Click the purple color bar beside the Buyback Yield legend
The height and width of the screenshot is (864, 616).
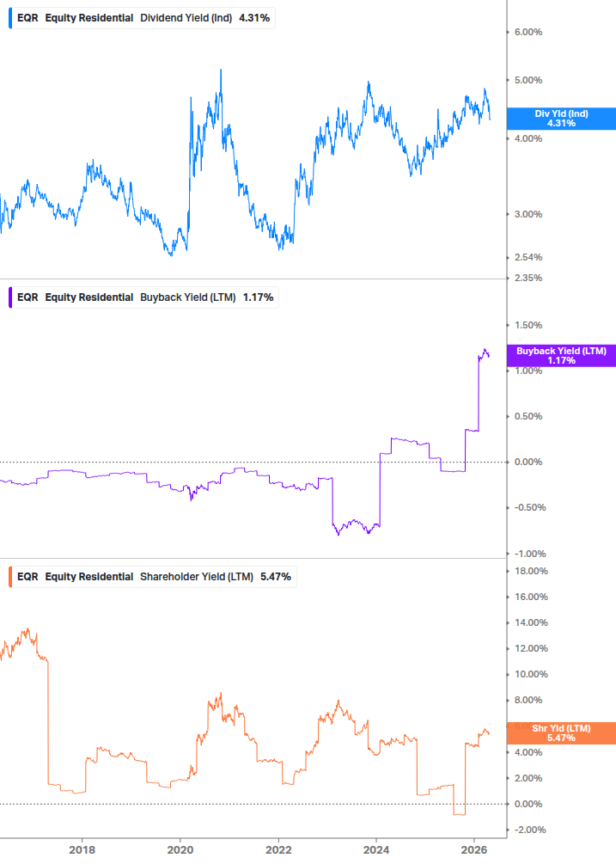[x=10, y=297]
